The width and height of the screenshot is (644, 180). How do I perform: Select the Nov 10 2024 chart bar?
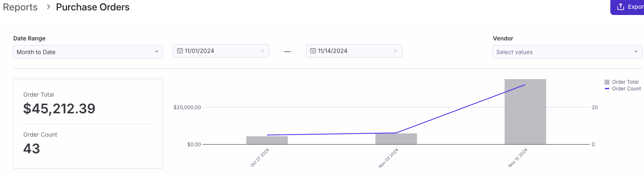tap(525, 112)
